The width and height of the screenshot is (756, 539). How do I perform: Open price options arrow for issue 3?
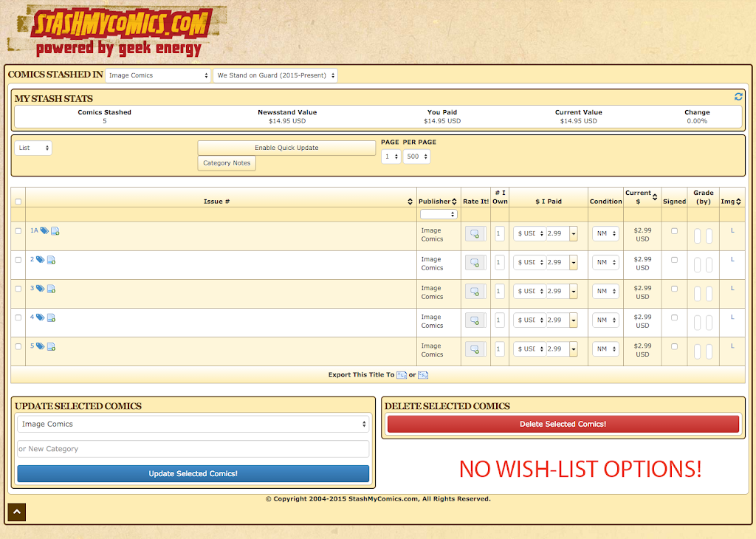[573, 292]
